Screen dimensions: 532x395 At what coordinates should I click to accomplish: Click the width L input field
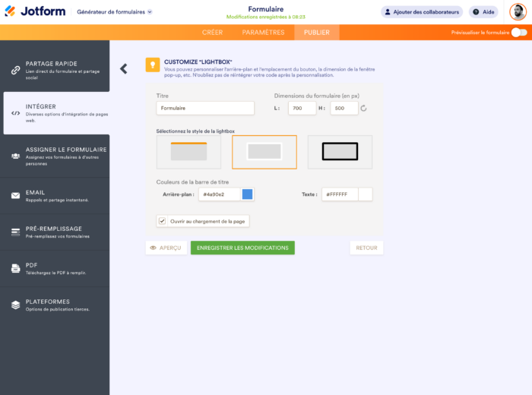302,108
